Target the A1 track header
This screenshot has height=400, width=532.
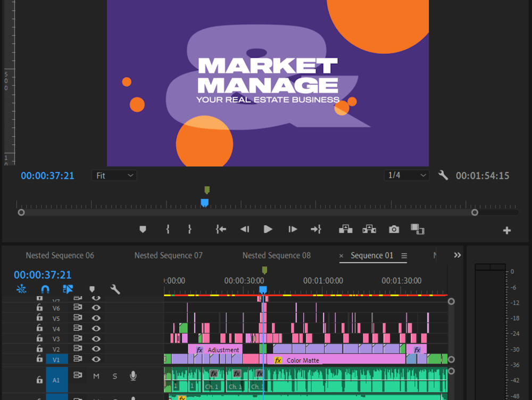click(x=57, y=380)
